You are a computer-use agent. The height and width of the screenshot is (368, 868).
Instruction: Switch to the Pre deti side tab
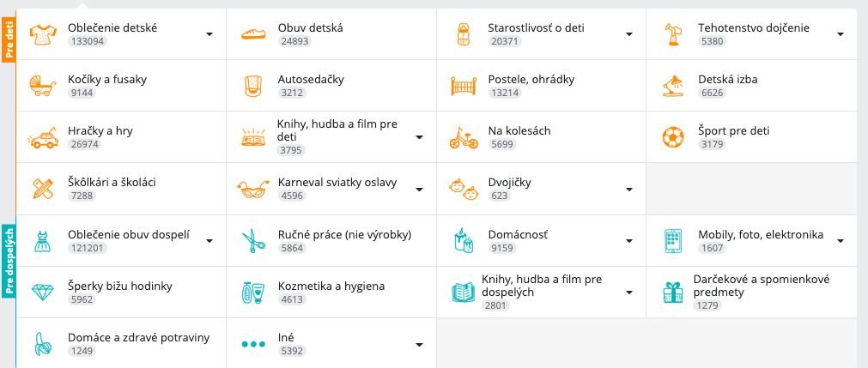[9, 39]
